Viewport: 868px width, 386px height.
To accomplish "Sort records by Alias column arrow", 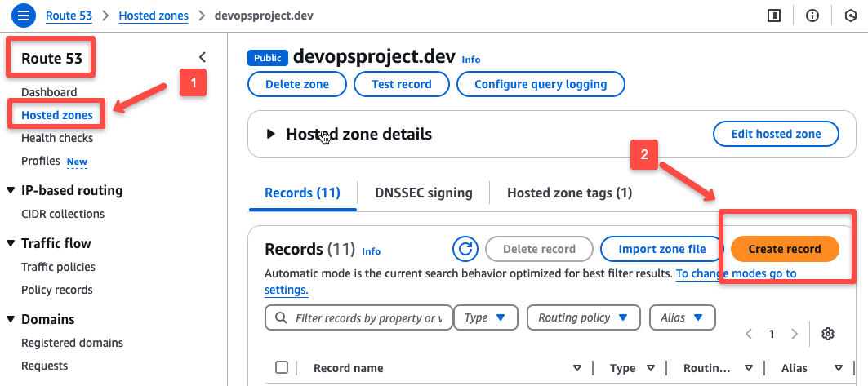I will (x=839, y=368).
